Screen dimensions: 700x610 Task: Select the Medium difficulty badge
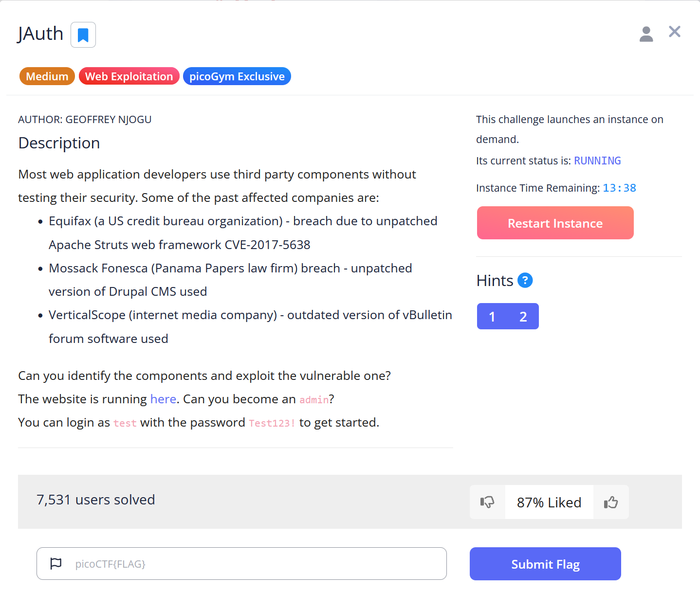click(47, 76)
